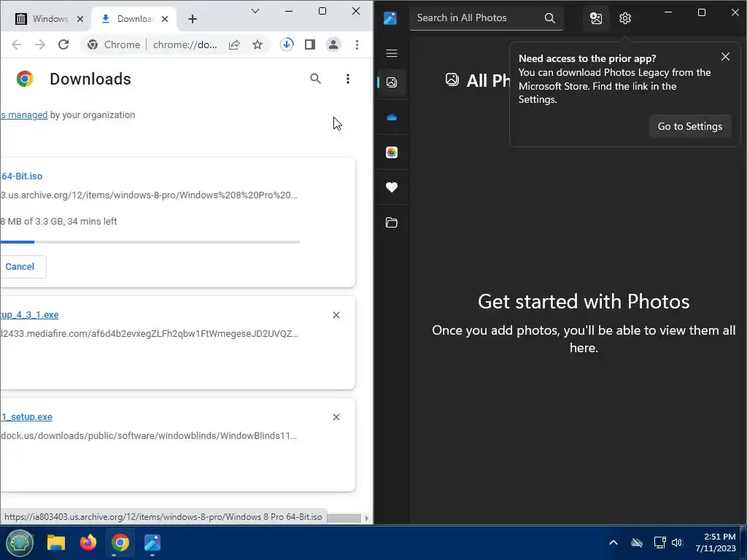Cancel the 64-Bit.iso download
The height and width of the screenshot is (560, 747).
coord(20,267)
